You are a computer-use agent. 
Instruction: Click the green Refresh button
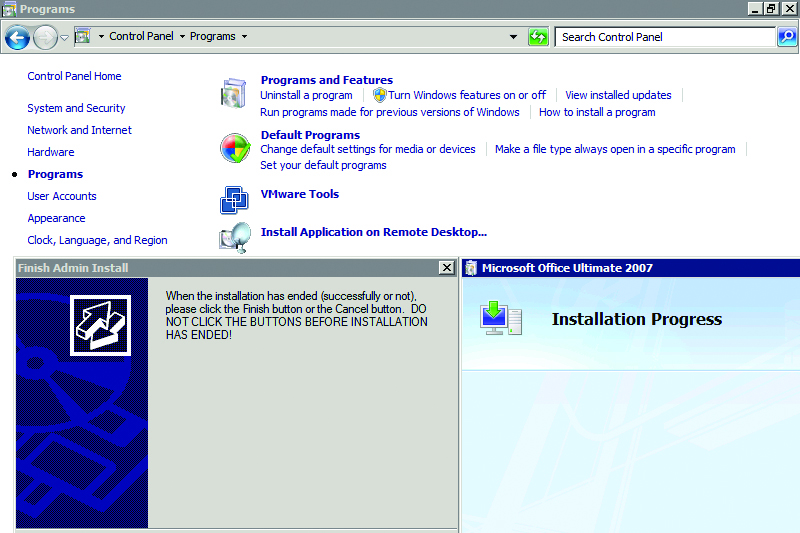[538, 37]
